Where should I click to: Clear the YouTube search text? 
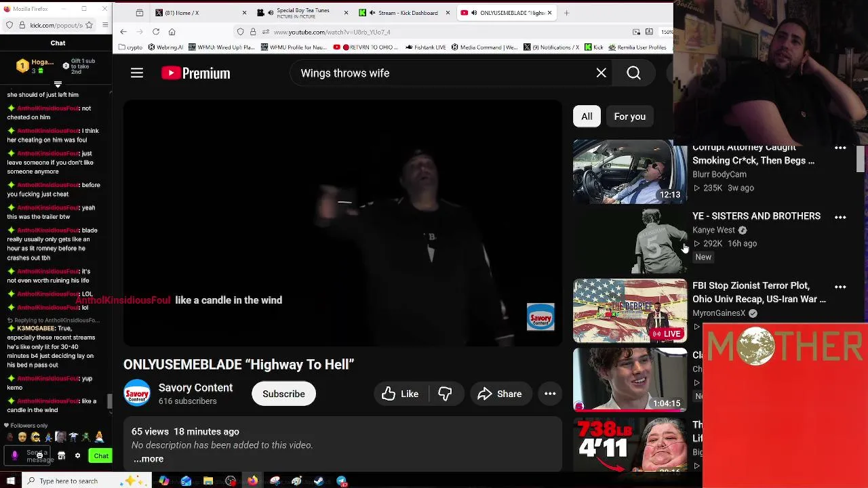pyautogui.click(x=601, y=73)
